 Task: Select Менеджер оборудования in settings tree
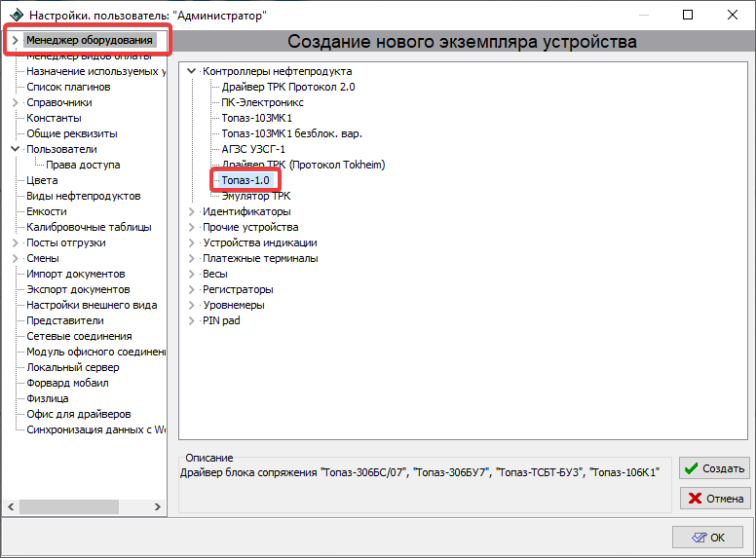pos(90,40)
